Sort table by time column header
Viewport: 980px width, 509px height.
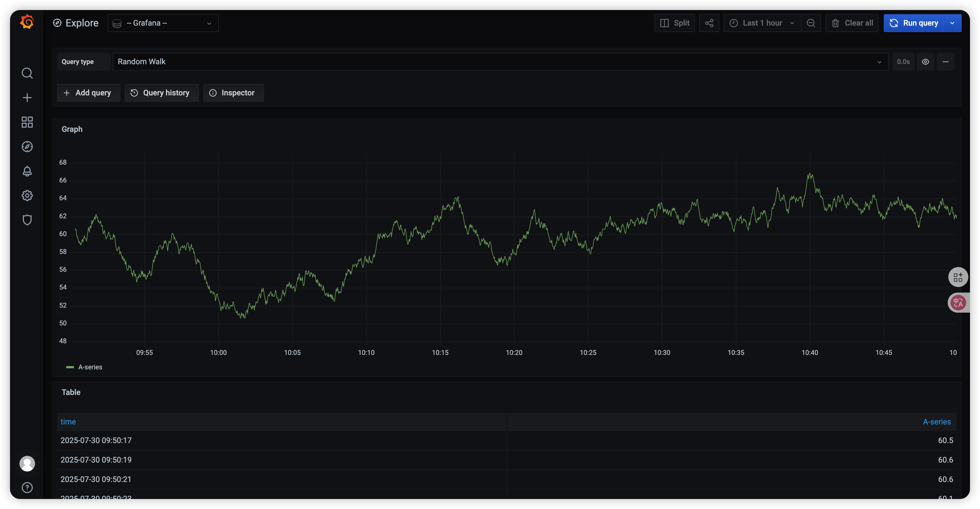tap(68, 422)
